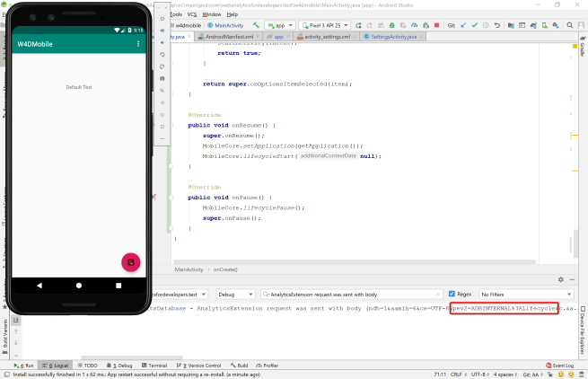Open the Window menu
The height and width of the screenshot is (379, 588).
pos(212,14)
